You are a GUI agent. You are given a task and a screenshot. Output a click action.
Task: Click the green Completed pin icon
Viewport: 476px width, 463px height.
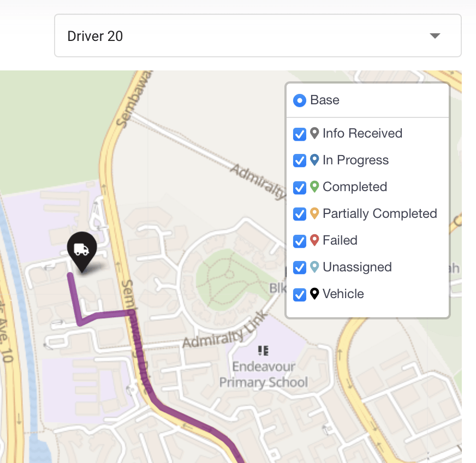click(x=314, y=187)
